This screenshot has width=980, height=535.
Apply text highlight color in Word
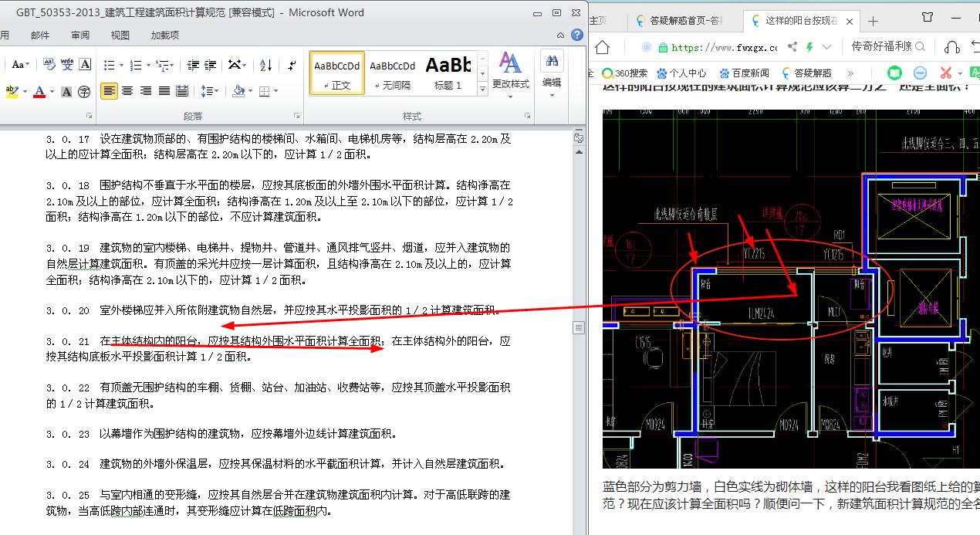pyautogui.click(x=12, y=91)
